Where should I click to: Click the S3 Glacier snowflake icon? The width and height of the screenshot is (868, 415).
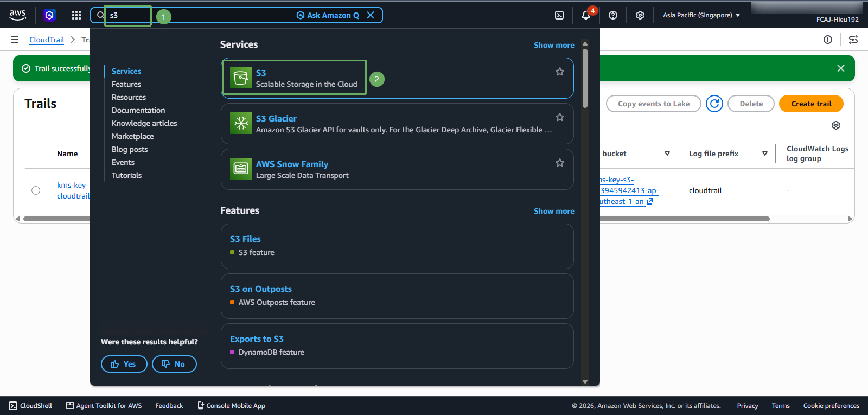coord(241,124)
